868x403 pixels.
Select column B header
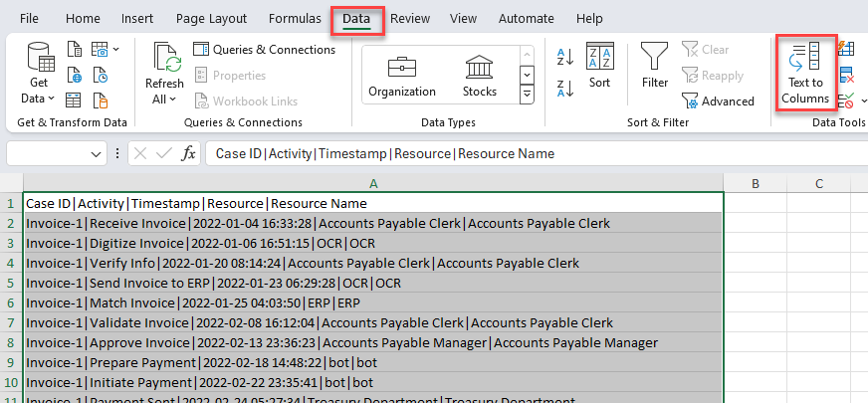(756, 184)
